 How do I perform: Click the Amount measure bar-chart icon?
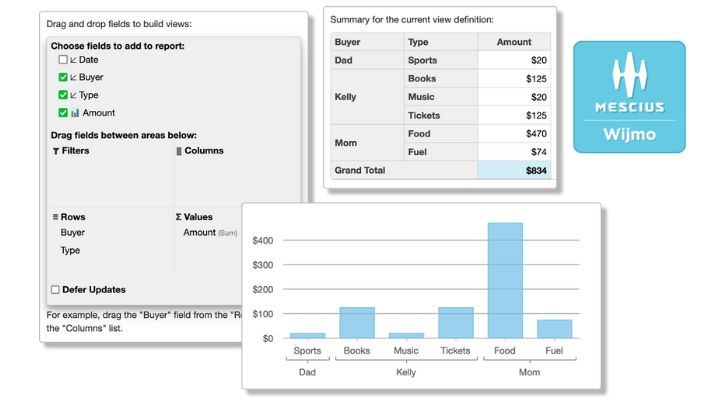pos(75,113)
